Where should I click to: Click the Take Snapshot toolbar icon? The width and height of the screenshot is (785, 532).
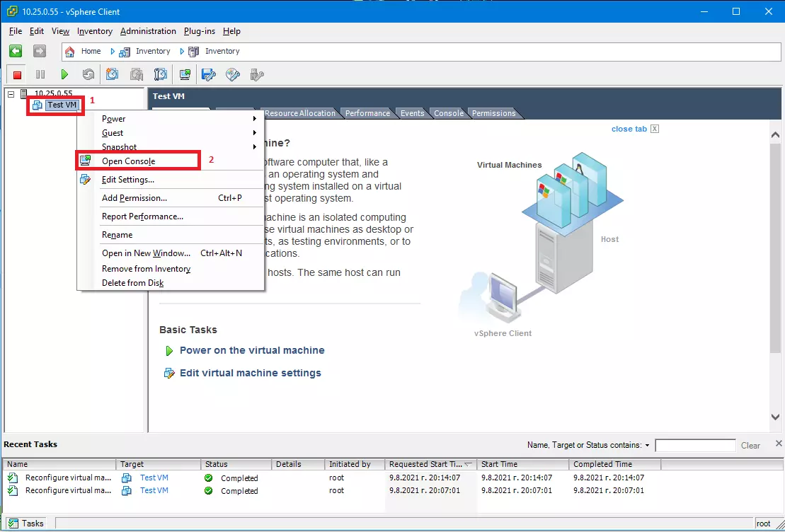tap(112, 74)
